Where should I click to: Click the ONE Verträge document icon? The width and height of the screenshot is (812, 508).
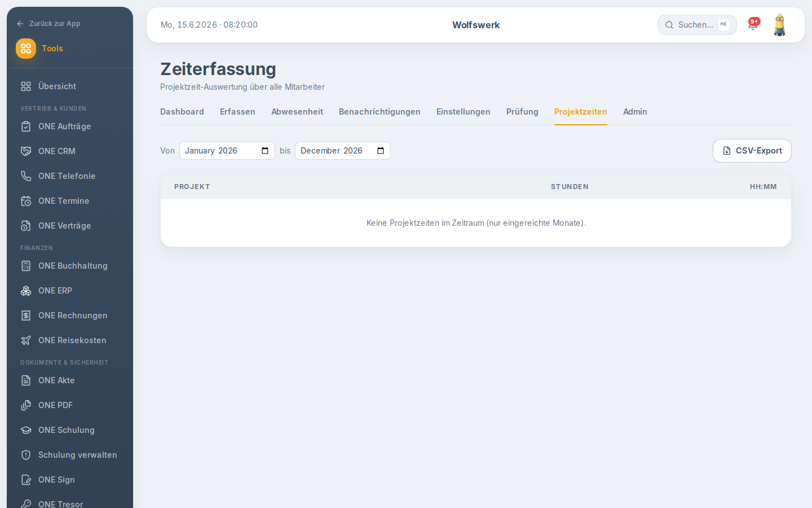26,226
